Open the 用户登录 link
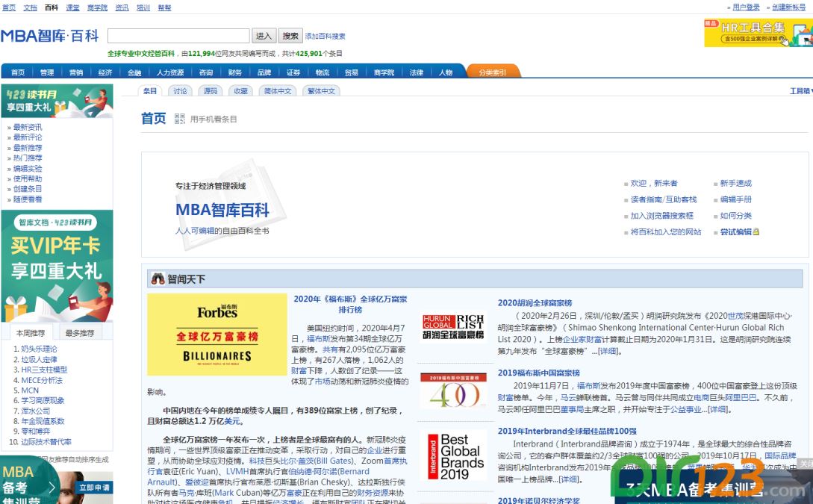Viewport: 813px width, 504px height. pos(746,7)
